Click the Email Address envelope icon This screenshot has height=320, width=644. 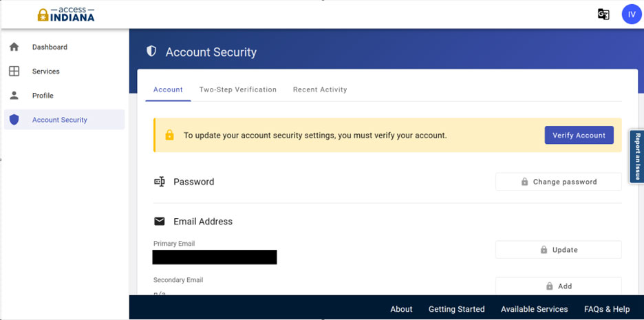tap(160, 222)
